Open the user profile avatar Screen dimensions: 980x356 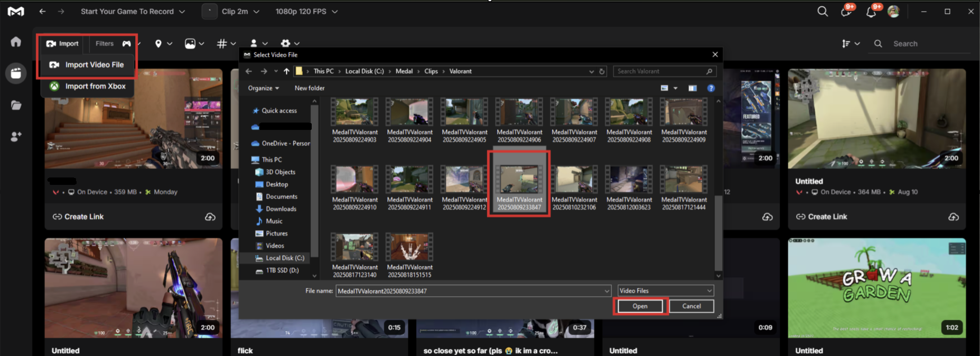pos(893,11)
